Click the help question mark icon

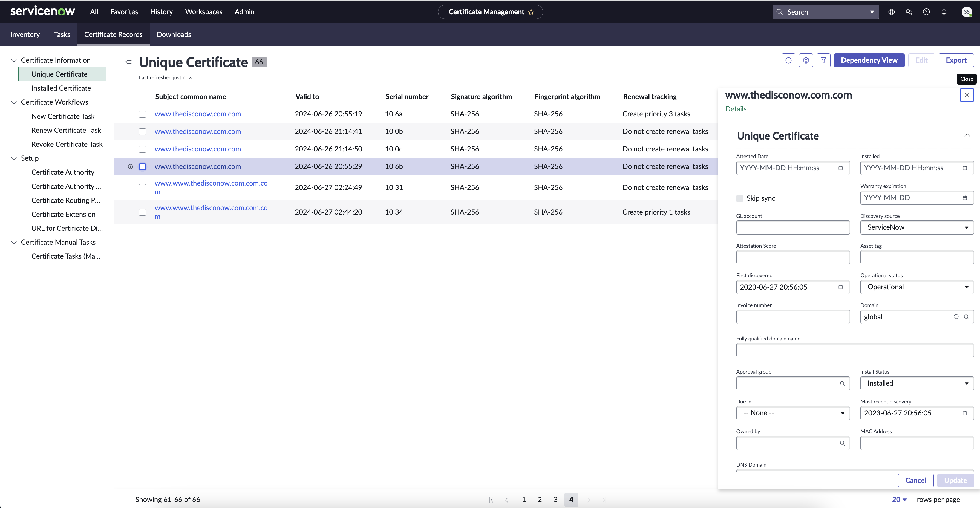tap(926, 12)
